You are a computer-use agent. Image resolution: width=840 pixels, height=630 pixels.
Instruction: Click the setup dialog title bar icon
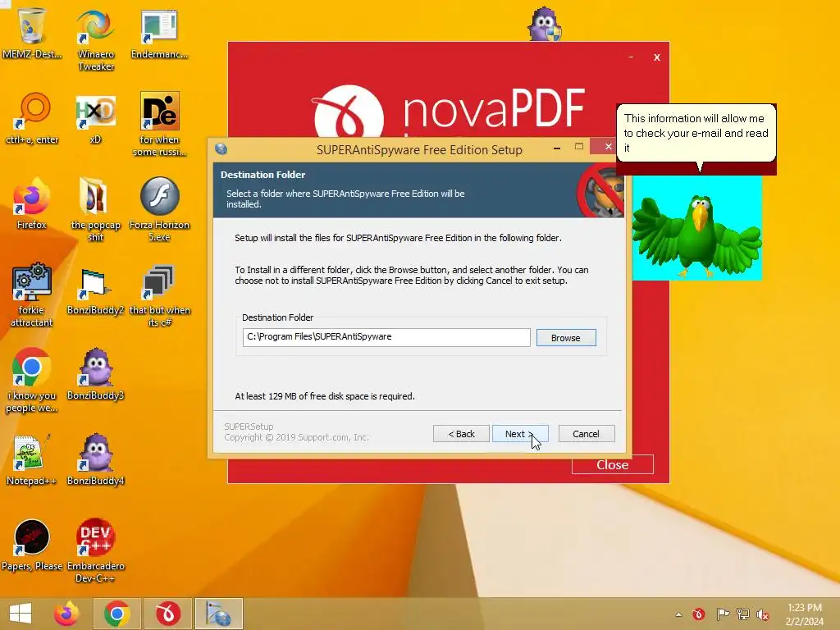pyautogui.click(x=221, y=149)
